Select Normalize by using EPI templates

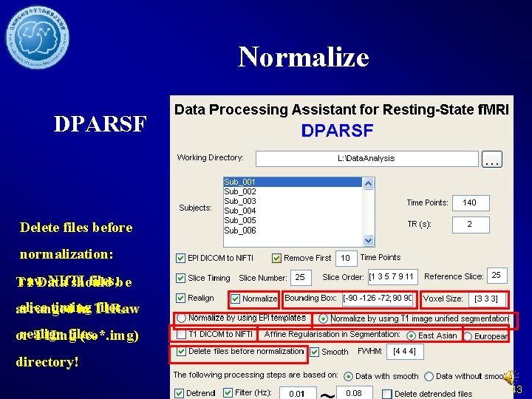point(182,318)
